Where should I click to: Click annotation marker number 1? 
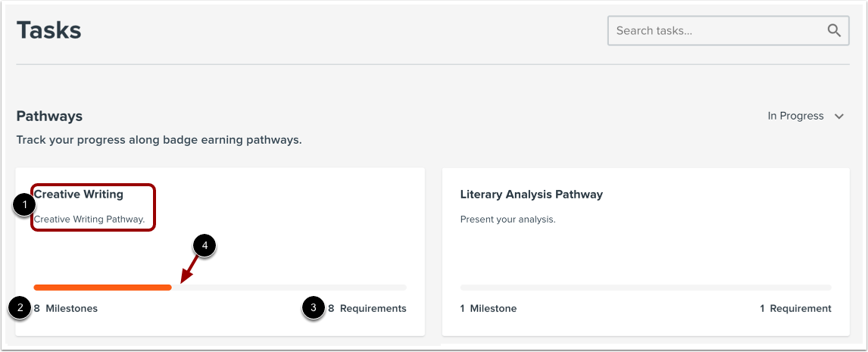(23, 205)
